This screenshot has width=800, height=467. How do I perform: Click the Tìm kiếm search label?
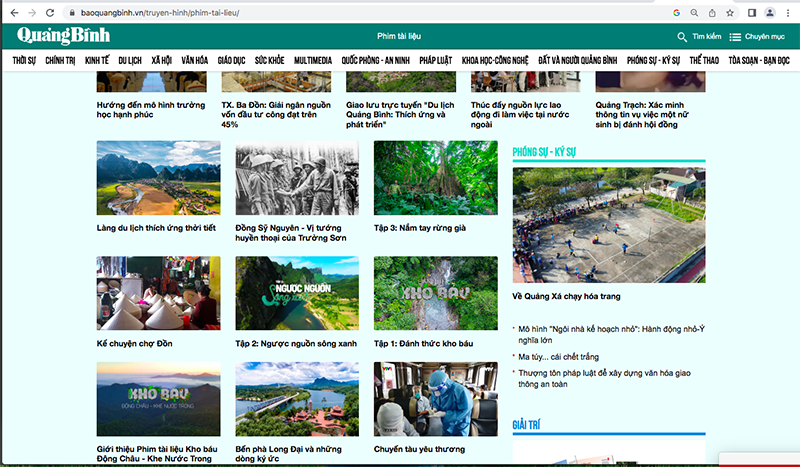pos(707,36)
